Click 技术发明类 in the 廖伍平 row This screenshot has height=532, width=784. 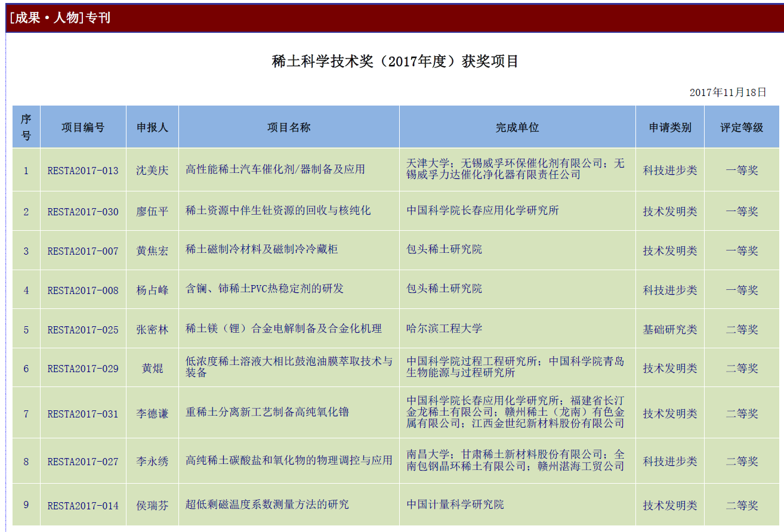(x=670, y=212)
